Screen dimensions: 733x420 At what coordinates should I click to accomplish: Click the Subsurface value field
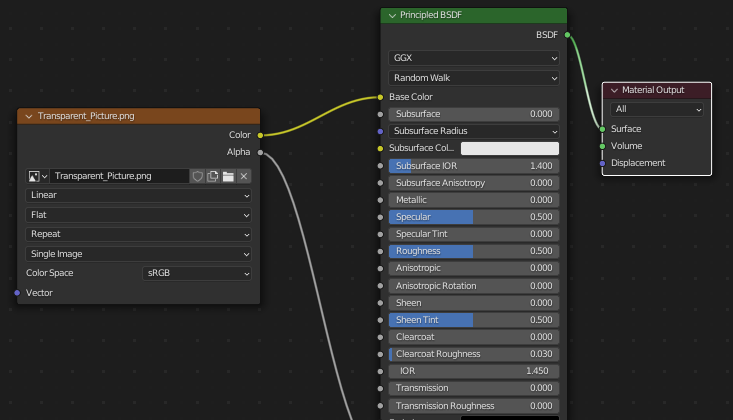(x=474, y=114)
